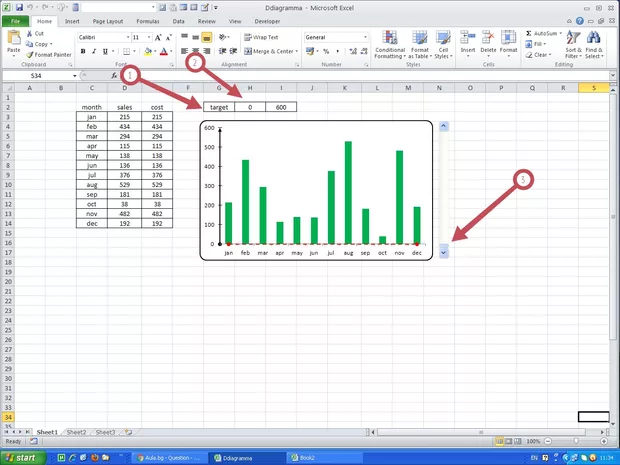This screenshot has width=620, height=465.
Task: Open the font size 11 dropdown
Action: click(x=149, y=37)
